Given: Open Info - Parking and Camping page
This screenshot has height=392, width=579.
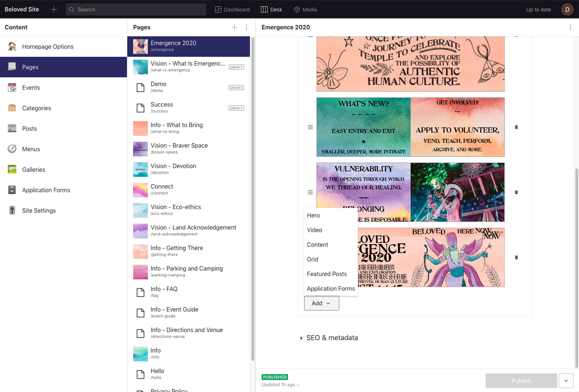Looking at the screenshot, I should click(x=188, y=272).
